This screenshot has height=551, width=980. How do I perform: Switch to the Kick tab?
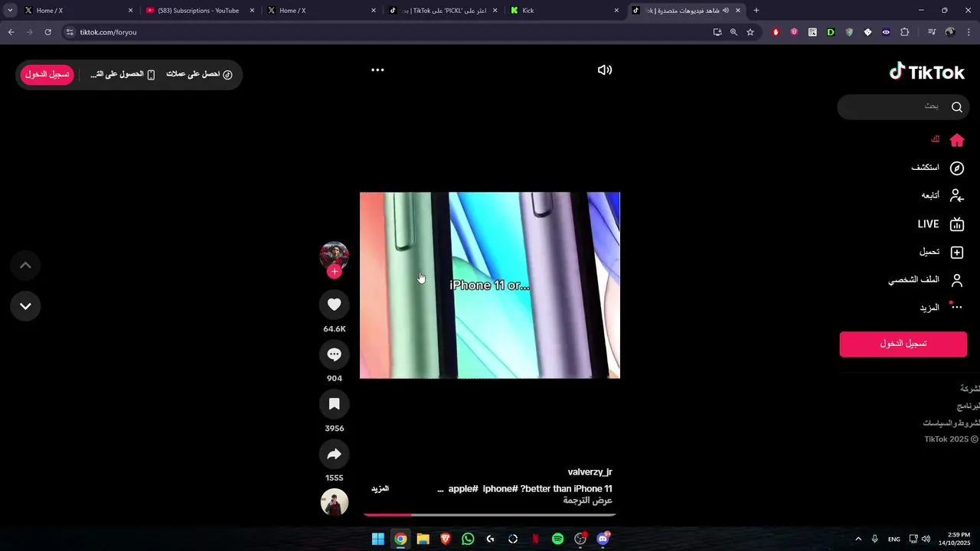point(565,11)
